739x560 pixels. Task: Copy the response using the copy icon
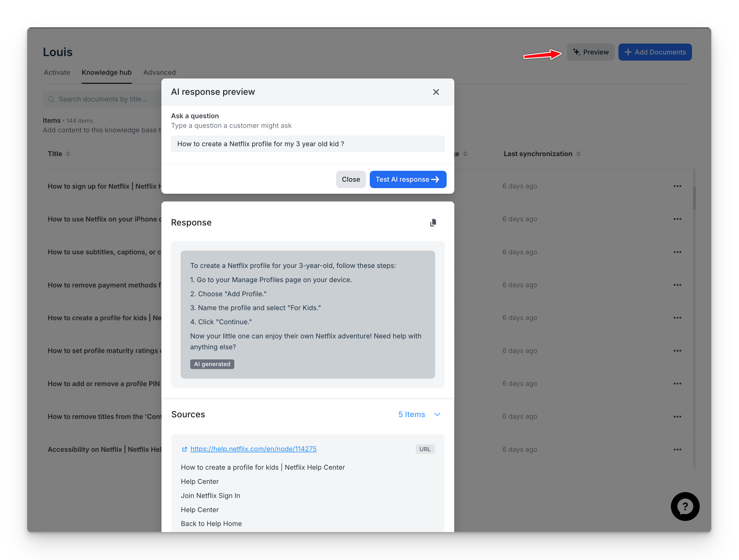[433, 223]
